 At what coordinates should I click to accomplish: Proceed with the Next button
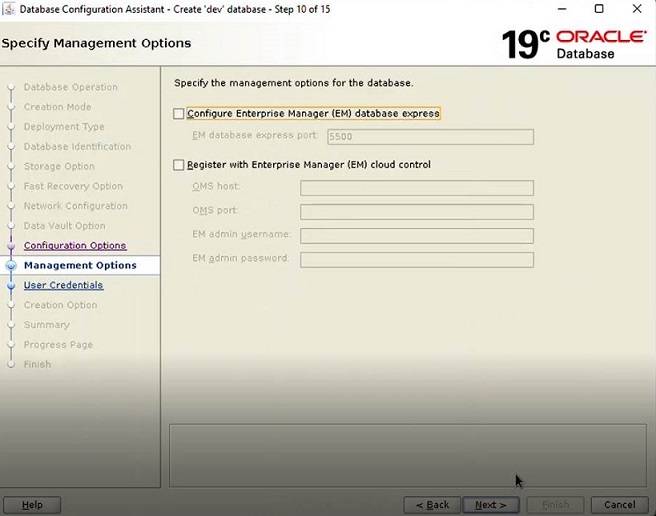(491, 505)
